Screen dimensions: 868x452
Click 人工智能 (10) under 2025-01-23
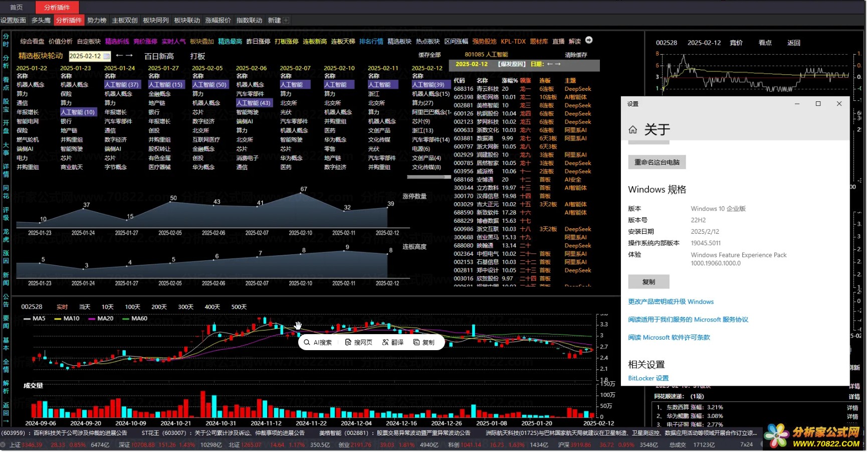(78, 112)
